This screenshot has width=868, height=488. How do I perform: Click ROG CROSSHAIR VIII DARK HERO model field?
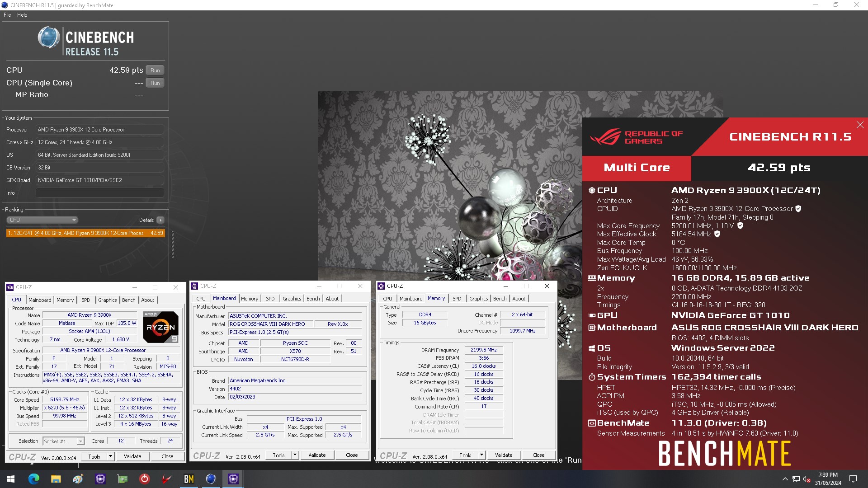point(270,324)
